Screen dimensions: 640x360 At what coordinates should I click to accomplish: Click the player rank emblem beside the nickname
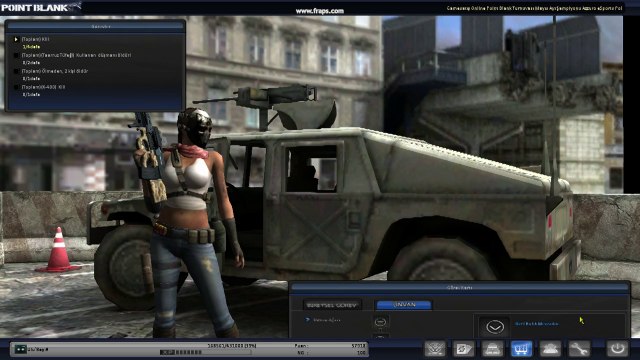[20, 349]
